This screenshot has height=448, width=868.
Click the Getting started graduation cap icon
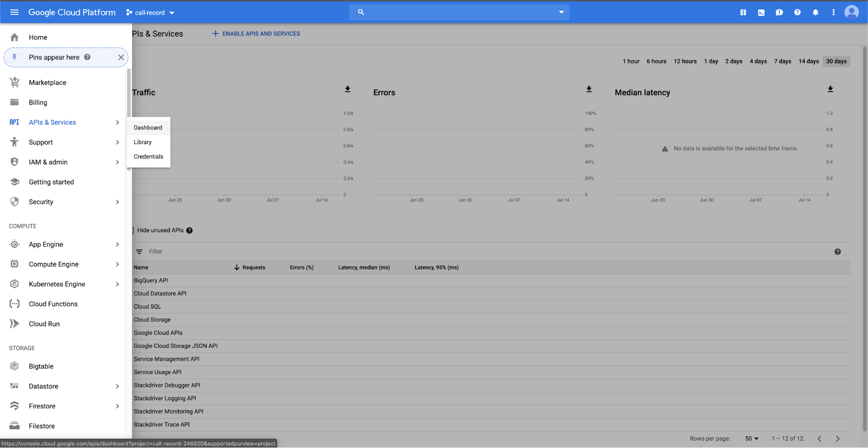(x=14, y=182)
